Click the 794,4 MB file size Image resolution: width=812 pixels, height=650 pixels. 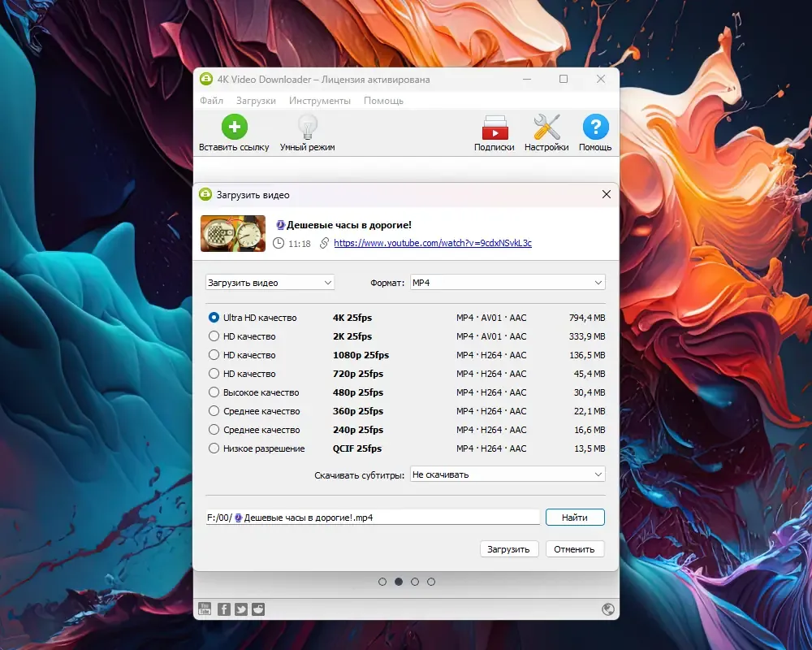(587, 317)
